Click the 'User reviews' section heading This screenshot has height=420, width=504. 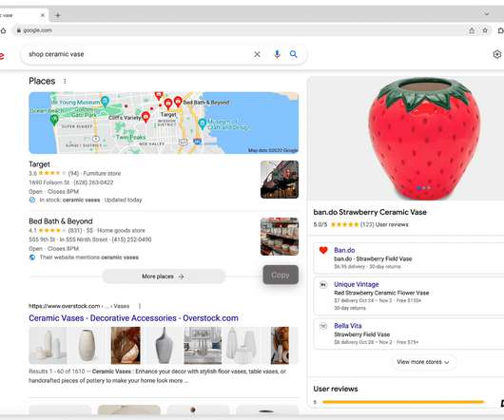pos(336,389)
